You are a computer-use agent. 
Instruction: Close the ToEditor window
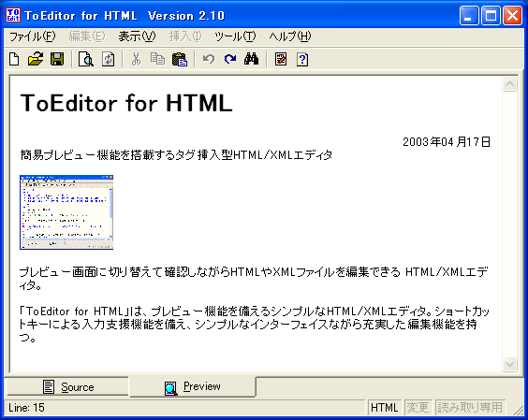(512, 16)
